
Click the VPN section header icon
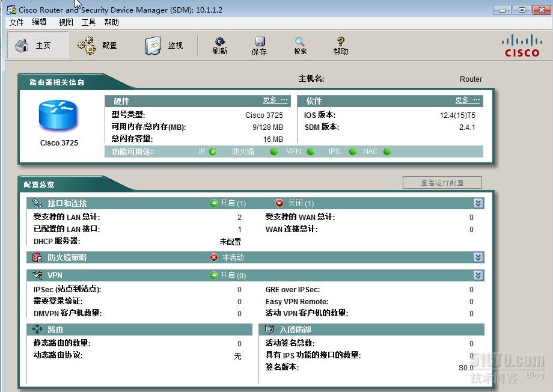pyautogui.click(x=37, y=275)
